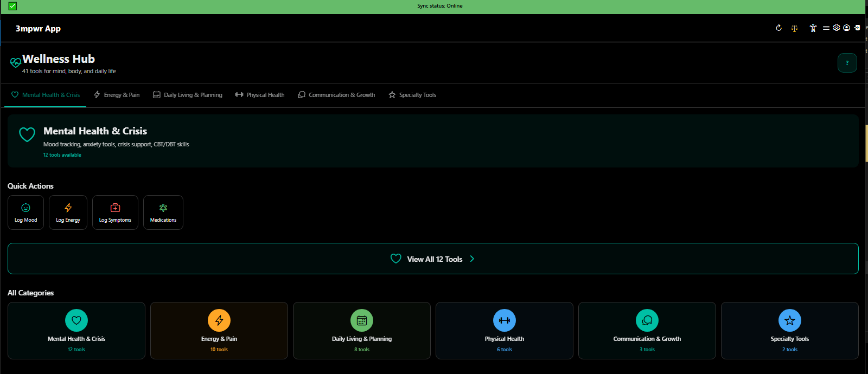868x374 pixels.
Task: Toggle the green checkmark box in sync bar
Action: click(12, 6)
